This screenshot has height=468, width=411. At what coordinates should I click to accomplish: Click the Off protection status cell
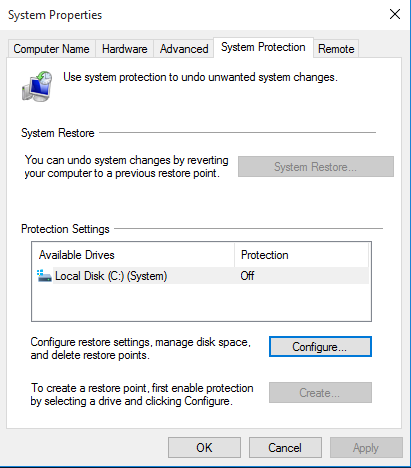tap(247, 276)
